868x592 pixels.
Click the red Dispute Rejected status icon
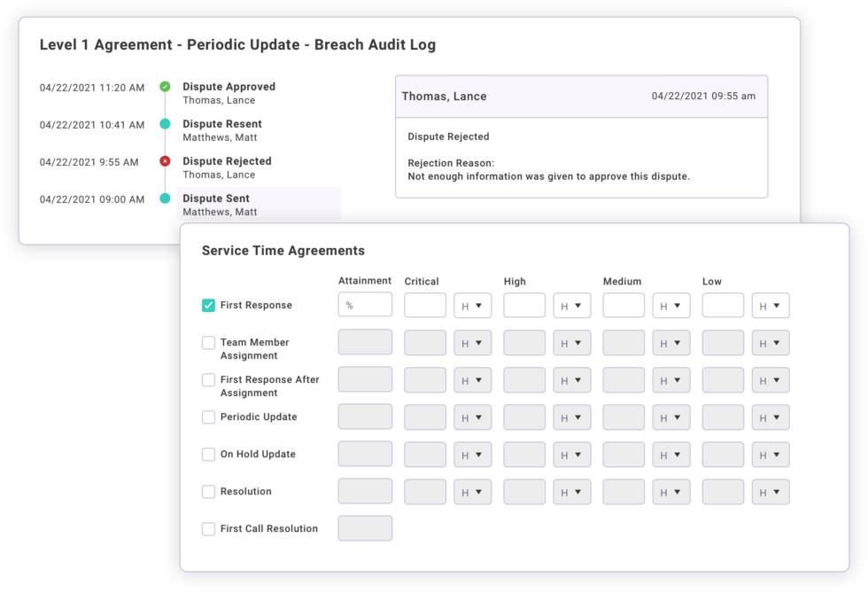tap(165, 161)
